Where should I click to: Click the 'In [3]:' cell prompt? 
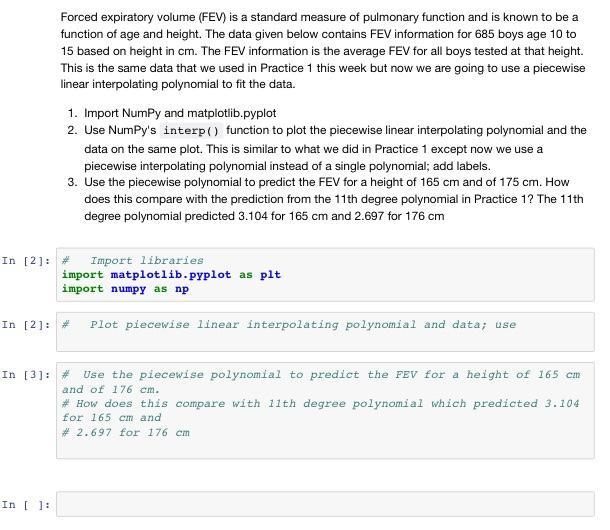click(x=26, y=375)
